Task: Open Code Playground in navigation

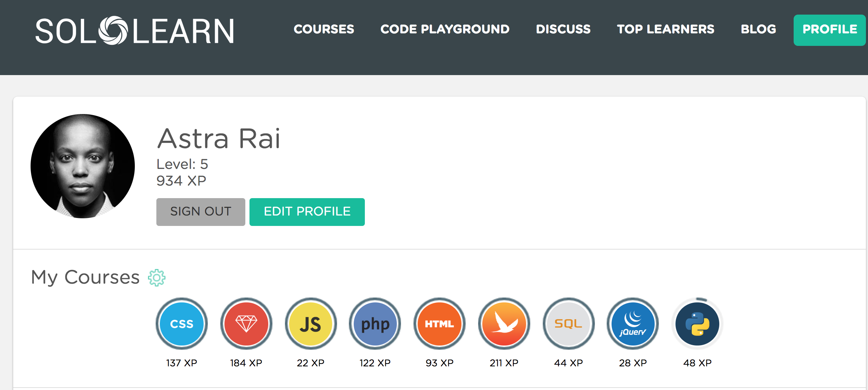Action: [445, 29]
